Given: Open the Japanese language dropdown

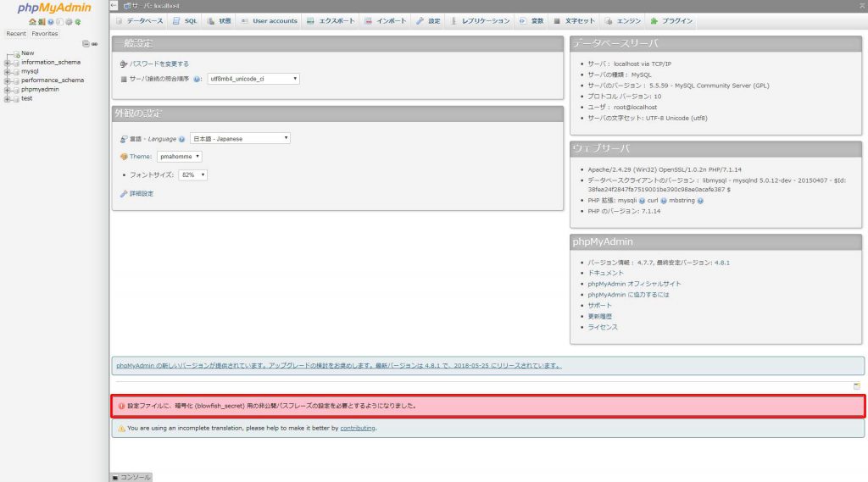Looking at the screenshot, I should (x=240, y=138).
